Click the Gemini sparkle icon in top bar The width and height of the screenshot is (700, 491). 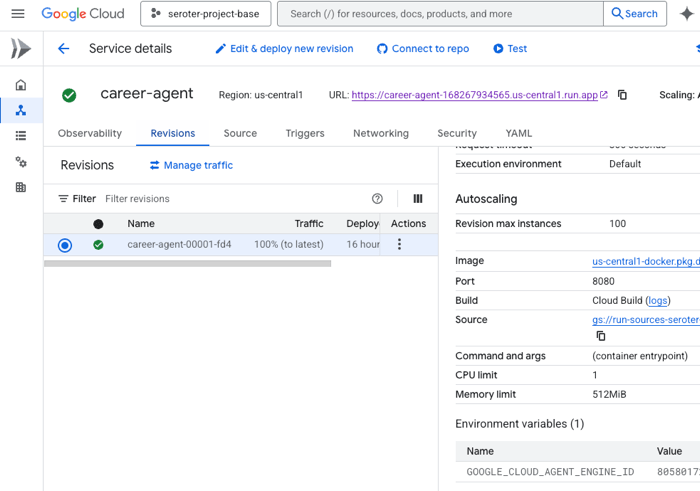[x=686, y=14]
